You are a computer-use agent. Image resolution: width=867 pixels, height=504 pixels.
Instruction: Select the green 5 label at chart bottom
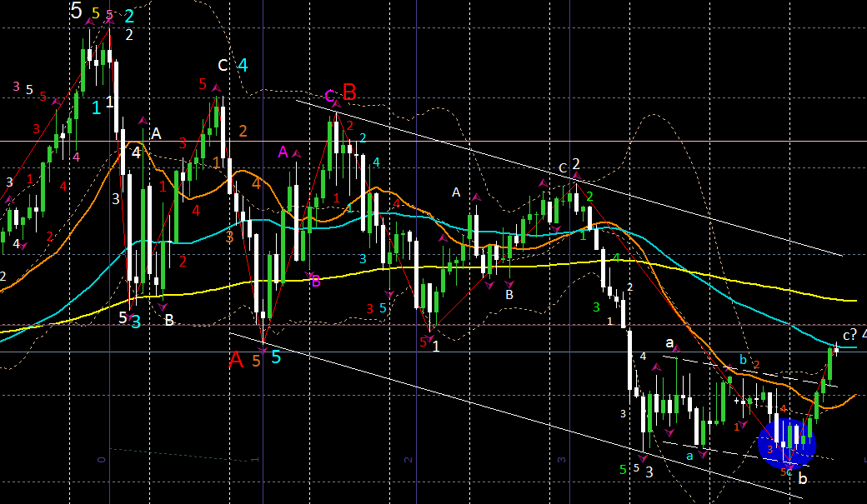pos(623,470)
